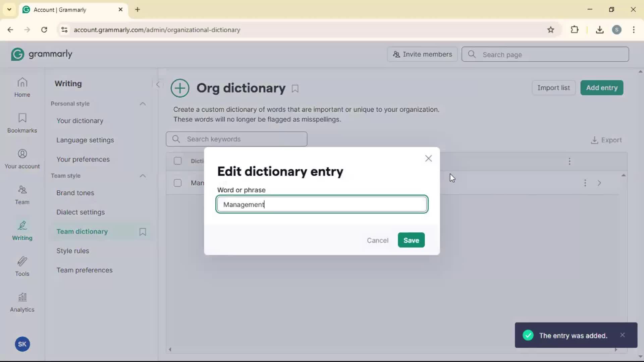Open the Analytics sidebar section

[22, 302]
